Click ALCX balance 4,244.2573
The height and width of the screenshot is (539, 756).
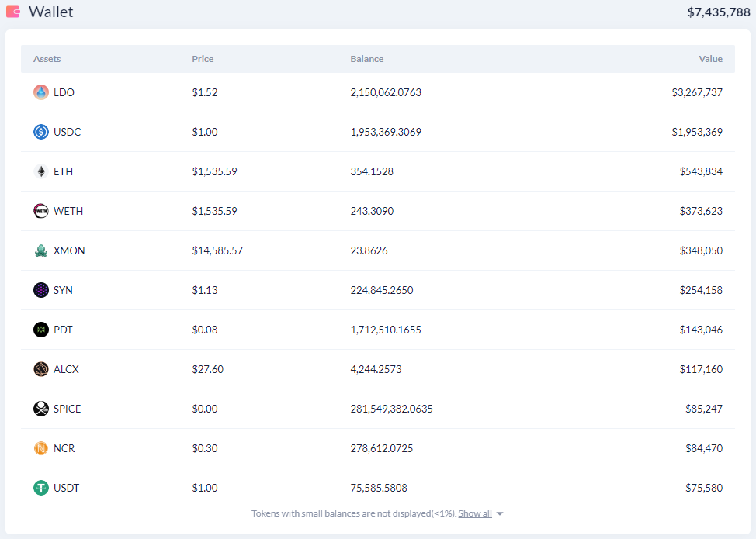point(376,369)
